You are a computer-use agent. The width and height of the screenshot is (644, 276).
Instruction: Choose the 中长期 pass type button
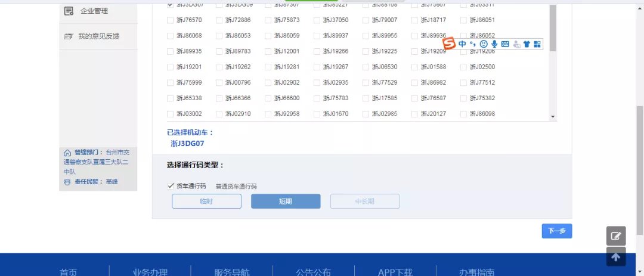(x=365, y=201)
